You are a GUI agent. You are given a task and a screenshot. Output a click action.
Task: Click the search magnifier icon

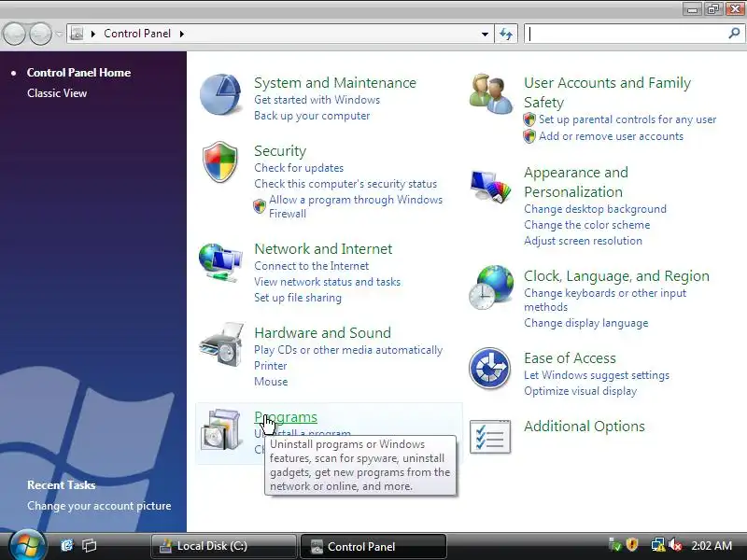734,34
